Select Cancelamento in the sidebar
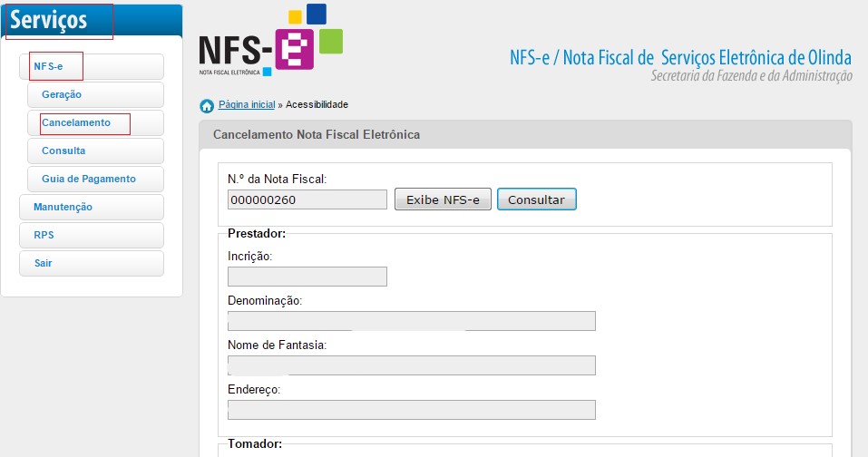 (x=95, y=122)
